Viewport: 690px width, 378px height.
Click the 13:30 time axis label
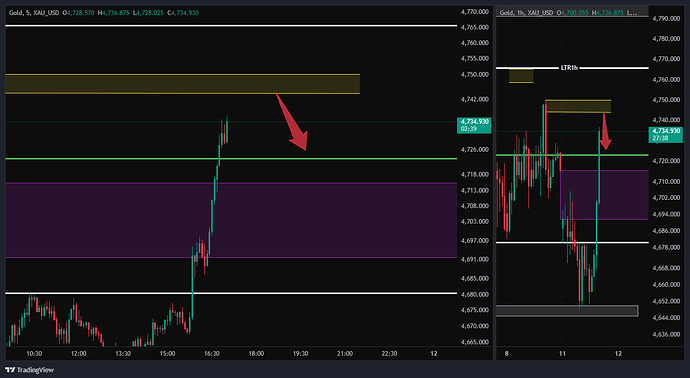123,354
